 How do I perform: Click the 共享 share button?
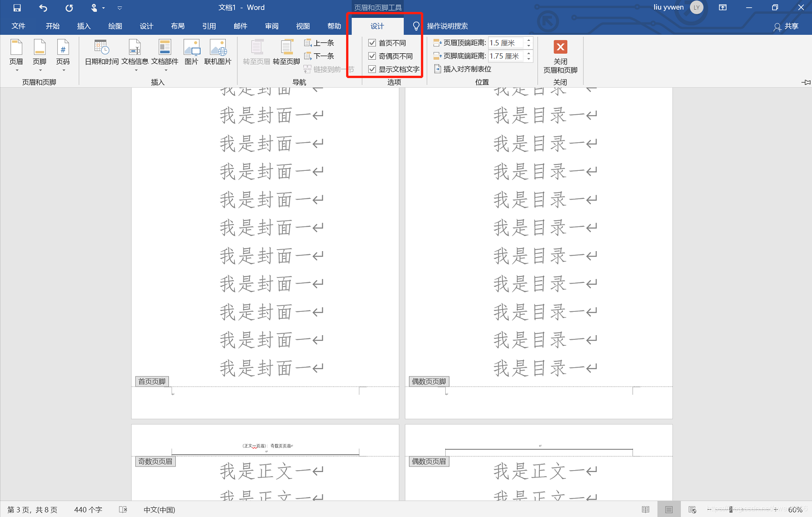point(786,26)
